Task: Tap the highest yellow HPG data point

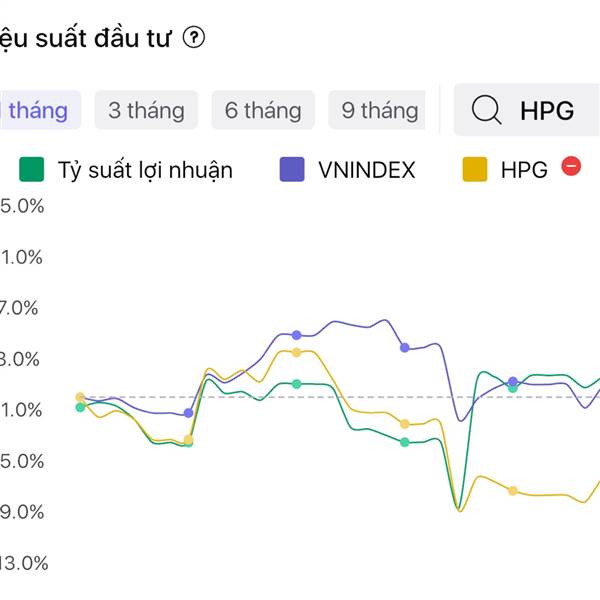Action: (296, 352)
